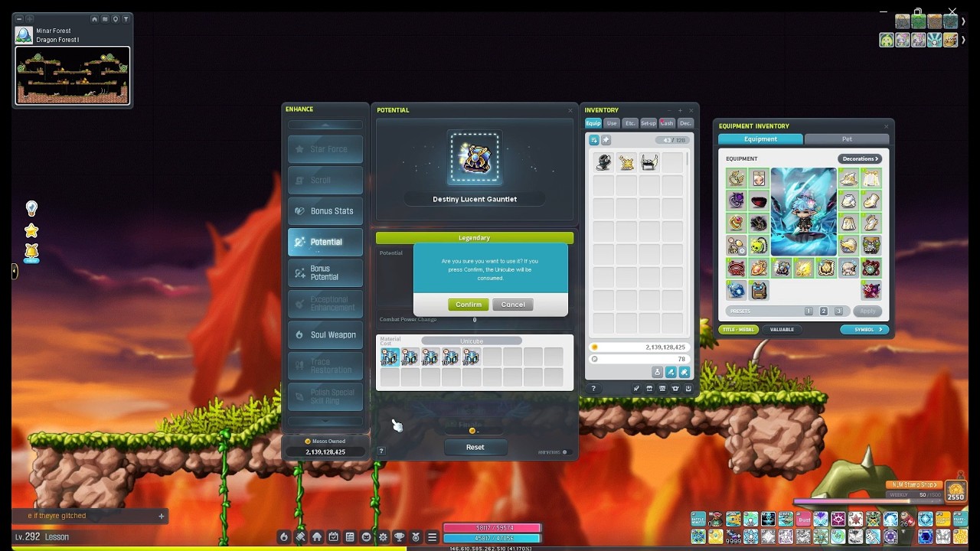The height and width of the screenshot is (551, 980).
Task: Open the world map from minimap
Action: pyautogui.click(x=105, y=19)
